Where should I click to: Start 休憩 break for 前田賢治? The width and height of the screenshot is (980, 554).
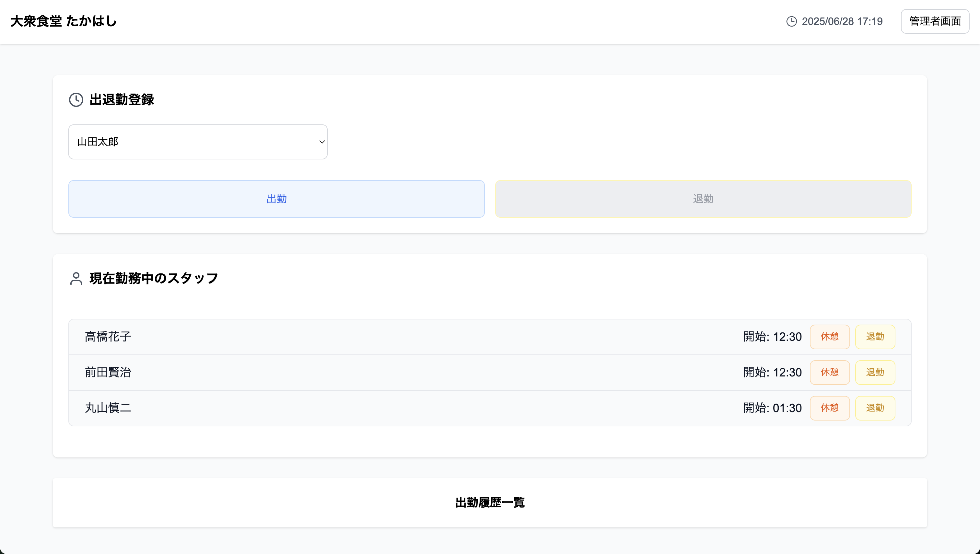(x=829, y=373)
